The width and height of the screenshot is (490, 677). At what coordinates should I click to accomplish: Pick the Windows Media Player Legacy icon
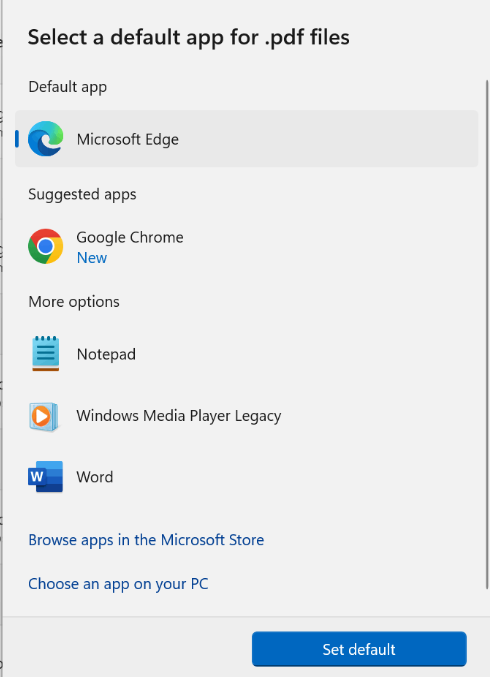click(43, 417)
